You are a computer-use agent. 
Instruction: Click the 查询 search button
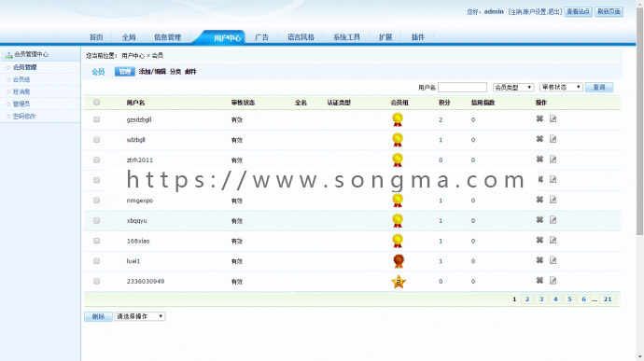[x=599, y=87]
